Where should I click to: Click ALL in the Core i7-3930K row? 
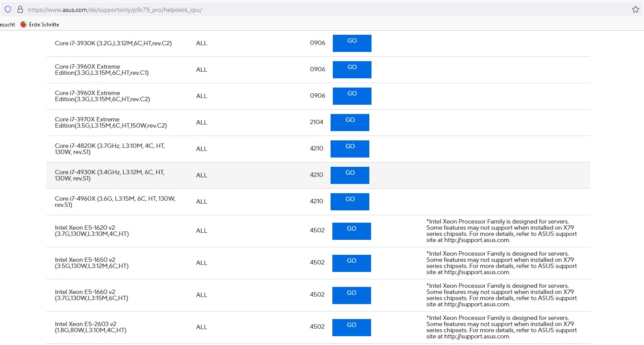click(x=202, y=43)
